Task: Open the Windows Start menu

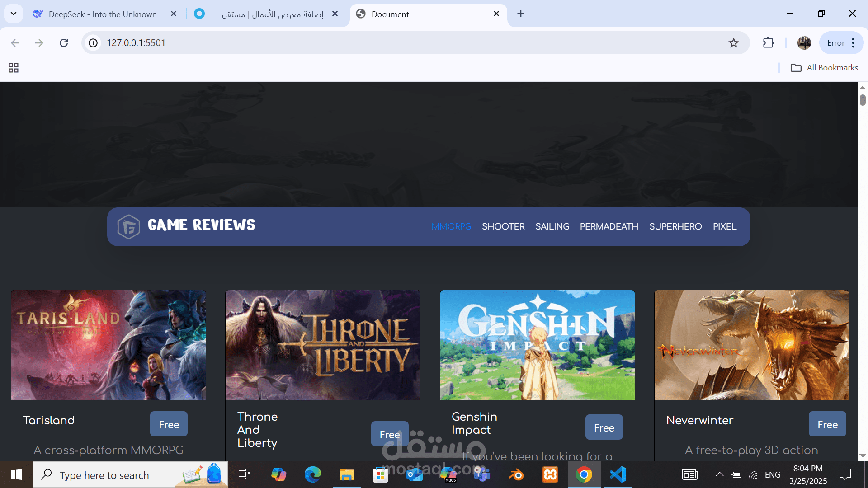Action: coord(16,474)
